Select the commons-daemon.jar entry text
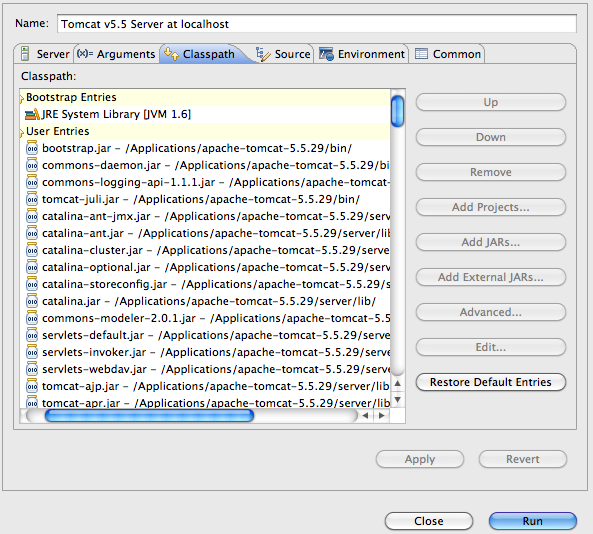 216,165
